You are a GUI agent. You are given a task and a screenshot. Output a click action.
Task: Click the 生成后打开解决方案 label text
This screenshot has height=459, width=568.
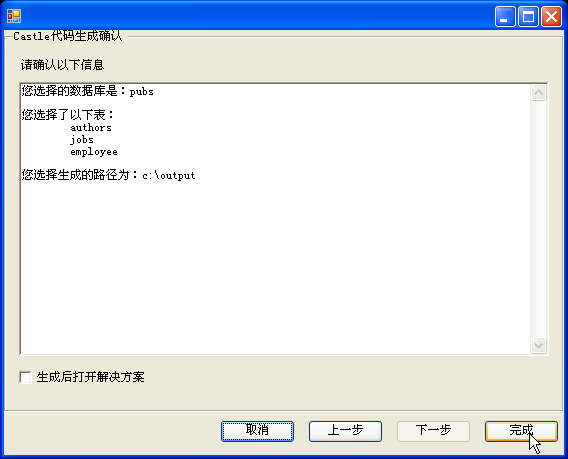point(90,377)
